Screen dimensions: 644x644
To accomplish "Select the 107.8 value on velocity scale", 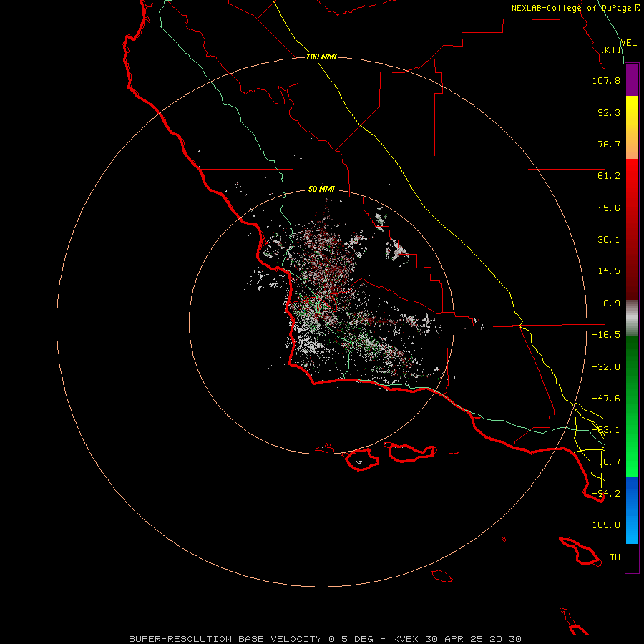I will (606, 80).
